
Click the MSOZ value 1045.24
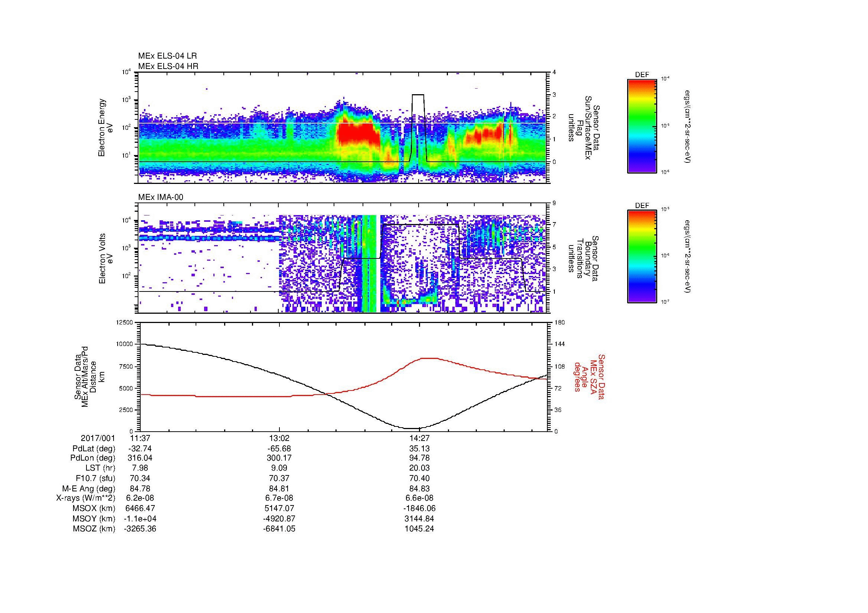click(x=419, y=529)
